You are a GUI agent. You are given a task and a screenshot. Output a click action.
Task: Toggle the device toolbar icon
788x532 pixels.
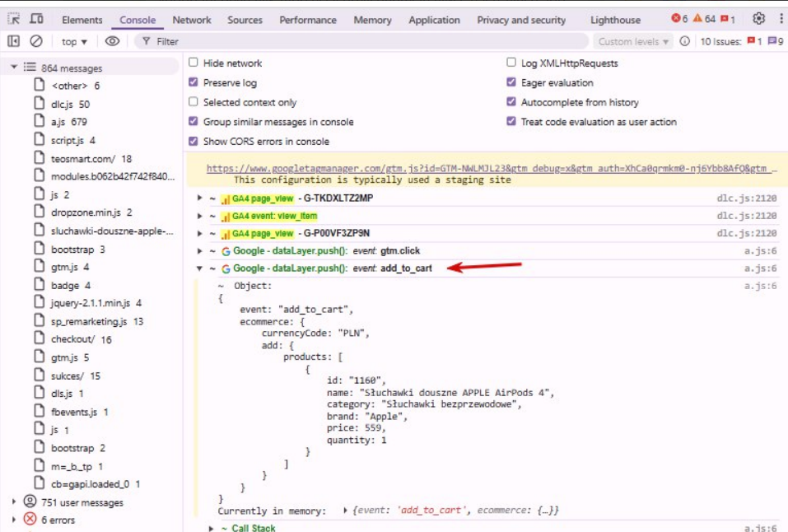(x=37, y=19)
